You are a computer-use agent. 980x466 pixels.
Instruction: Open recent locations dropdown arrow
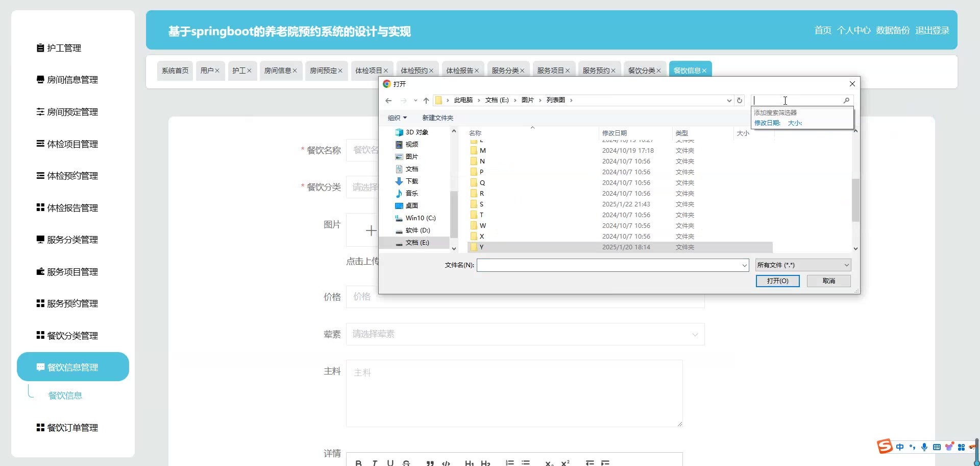click(x=415, y=101)
